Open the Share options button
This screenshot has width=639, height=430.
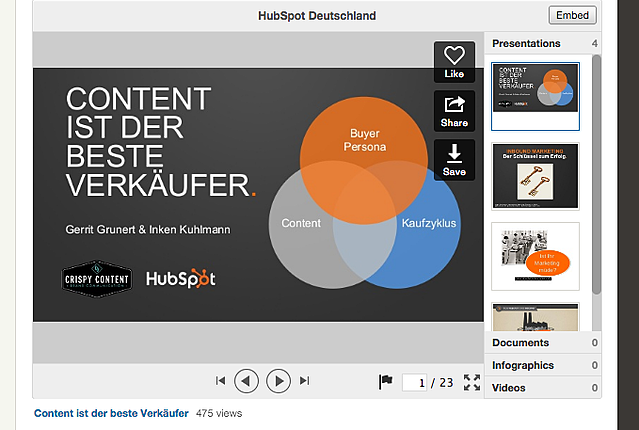click(x=454, y=111)
